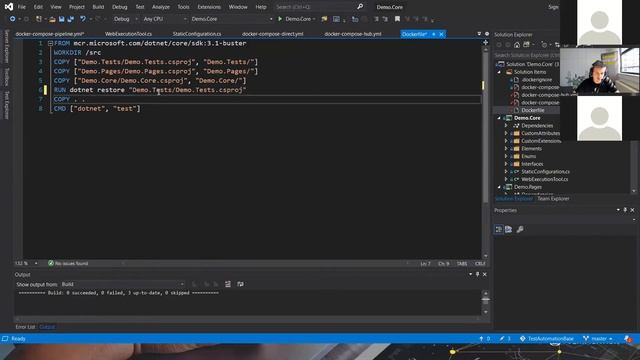Collapse the code outline at line 1
The height and width of the screenshot is (360, 640).
(50, 43)
